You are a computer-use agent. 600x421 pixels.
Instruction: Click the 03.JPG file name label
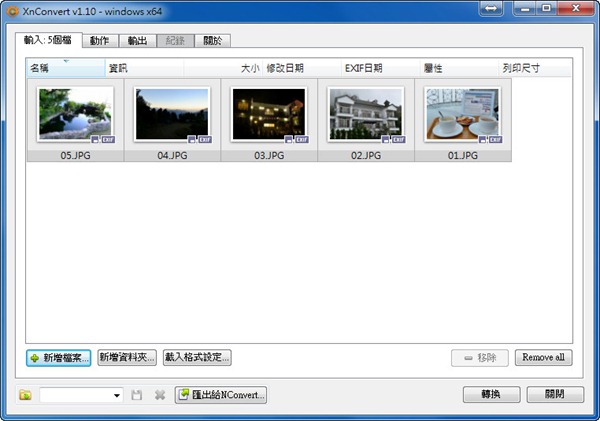[x=269, y=155]
